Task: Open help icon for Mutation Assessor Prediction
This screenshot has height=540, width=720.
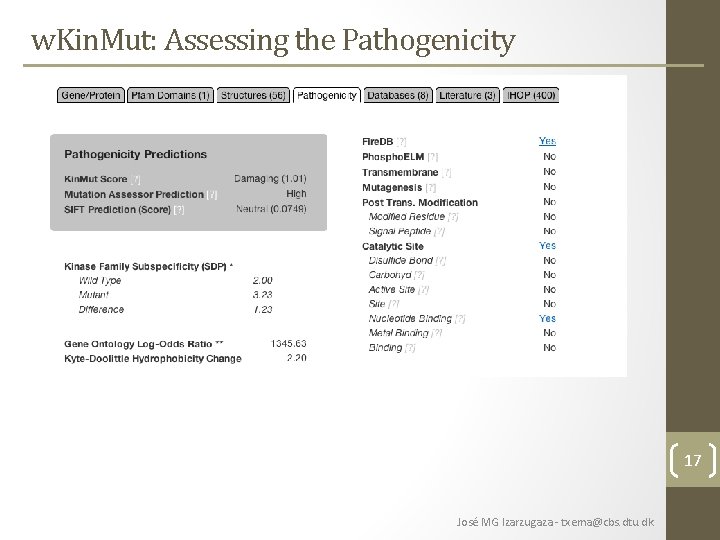Action: click(212, 195)
